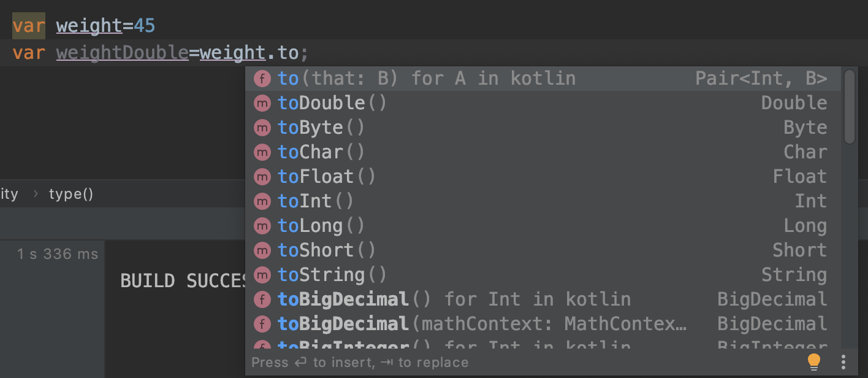Choose the toInt() completion entry

click(543, 201)
